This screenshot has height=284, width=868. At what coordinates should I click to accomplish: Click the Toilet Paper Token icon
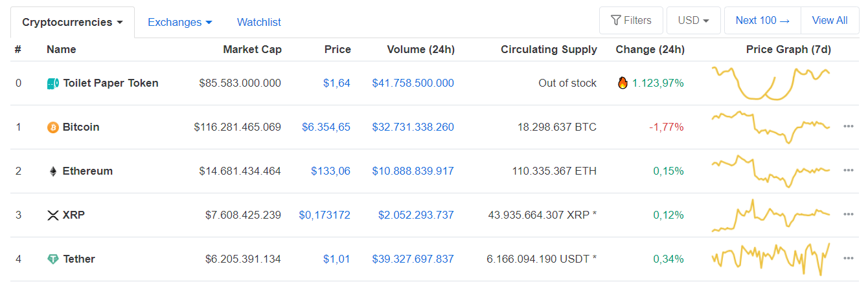point(53,83)
